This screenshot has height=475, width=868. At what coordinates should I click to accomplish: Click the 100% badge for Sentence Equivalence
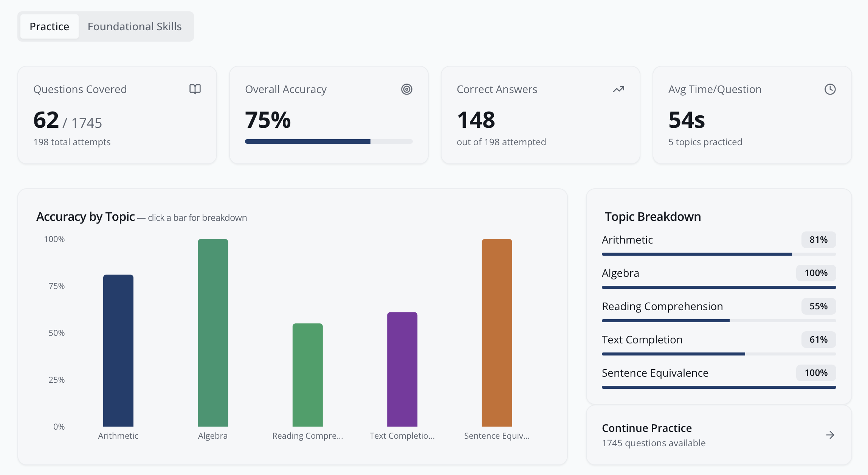point(816,373)
